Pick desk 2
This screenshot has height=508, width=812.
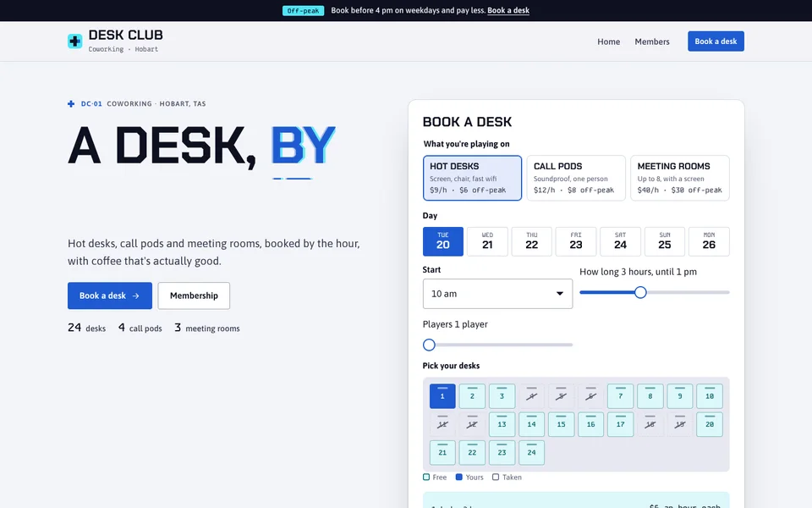click(472, 396)
